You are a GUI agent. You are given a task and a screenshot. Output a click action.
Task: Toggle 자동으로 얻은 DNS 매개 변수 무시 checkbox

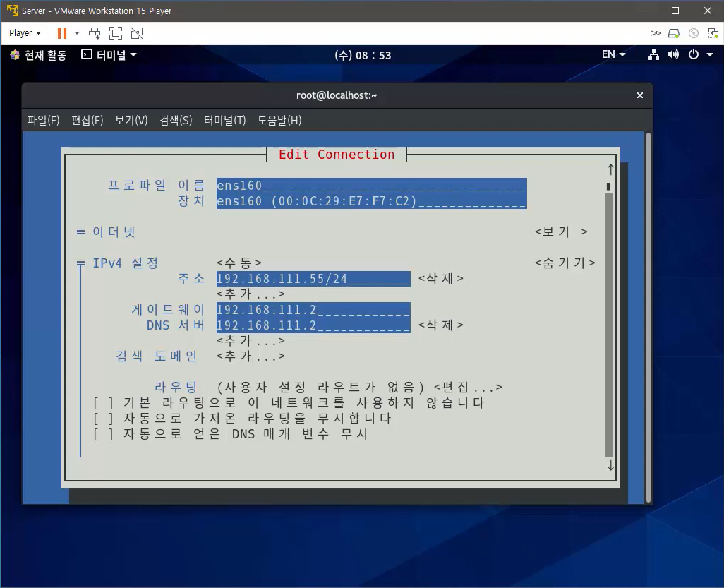click(104, 434)
